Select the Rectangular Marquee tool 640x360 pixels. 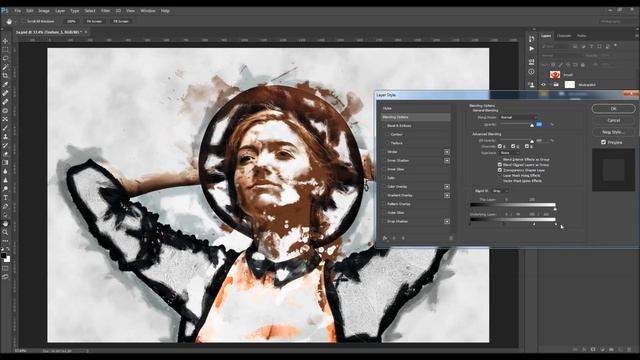click(5, 49)
